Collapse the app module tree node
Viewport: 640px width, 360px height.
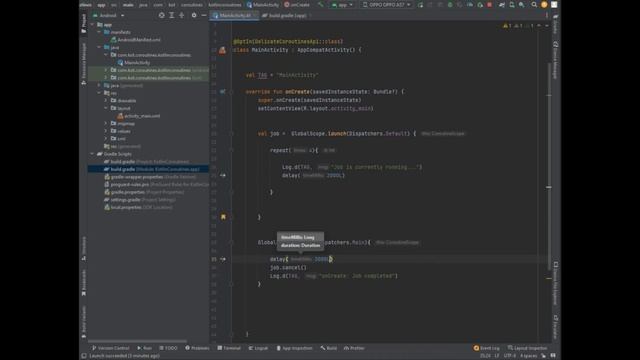92,24
